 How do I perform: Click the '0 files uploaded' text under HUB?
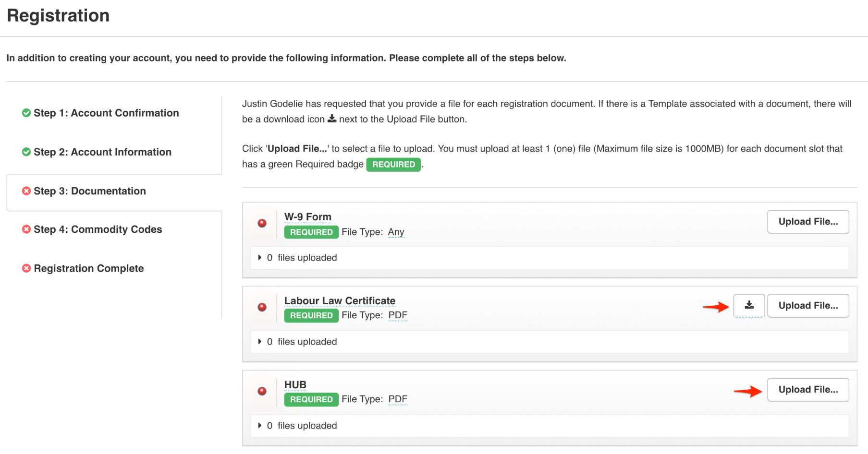pos(302,426)
